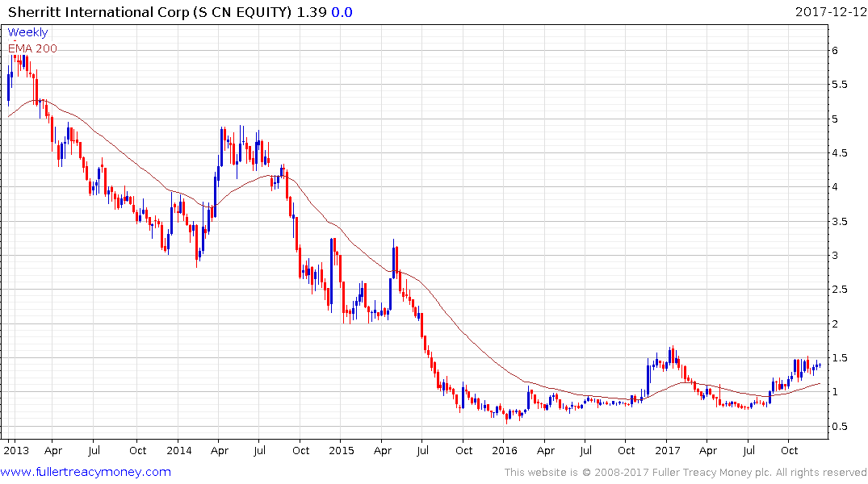
Task: Click the 'Weekly' interval label
Action: (27, 32)
